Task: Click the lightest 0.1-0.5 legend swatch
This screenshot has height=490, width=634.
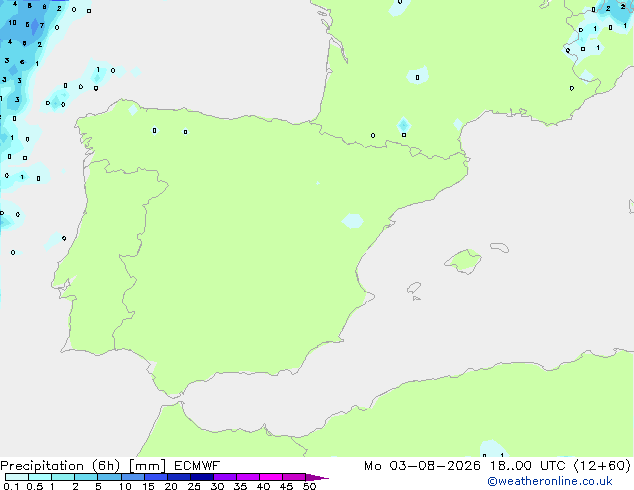Action: 17,477
